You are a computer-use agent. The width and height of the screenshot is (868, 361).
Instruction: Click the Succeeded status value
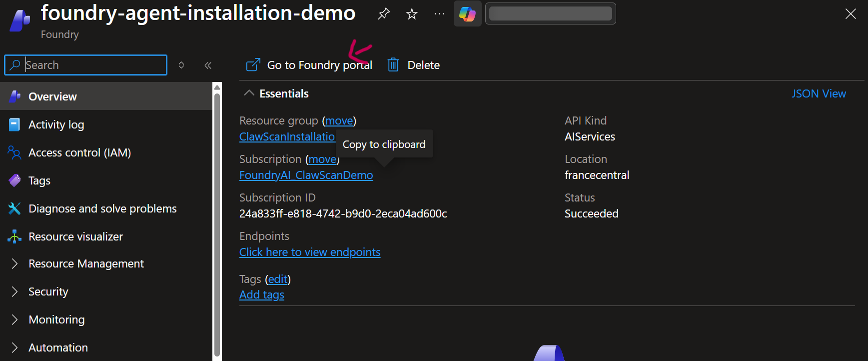[592, 213]
